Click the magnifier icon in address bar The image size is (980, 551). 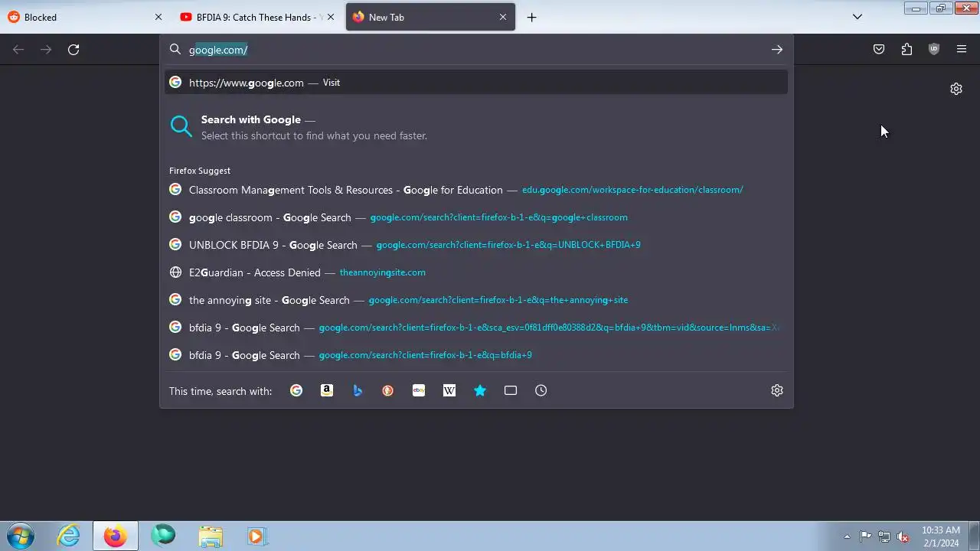(x=175, y=50)
